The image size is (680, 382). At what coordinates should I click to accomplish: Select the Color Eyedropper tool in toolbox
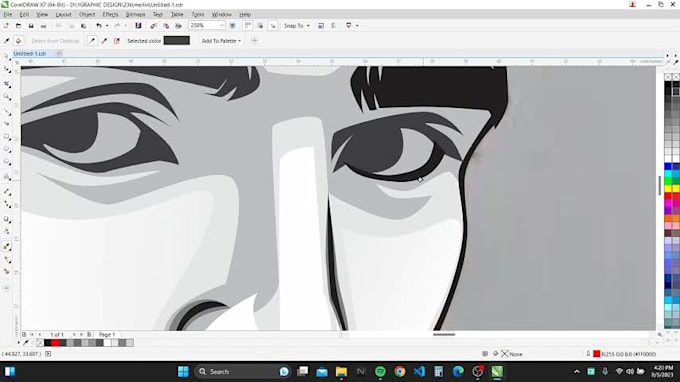(7, 247)
